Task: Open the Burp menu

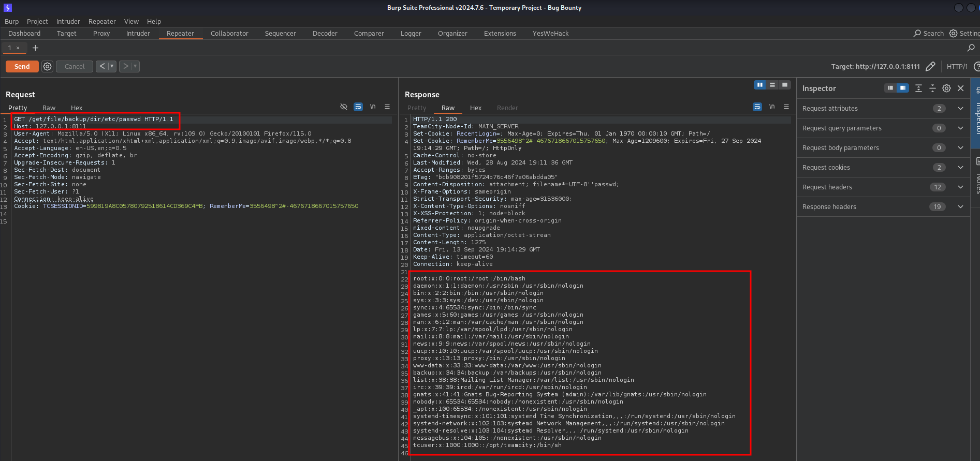Action: [x=11, y=21]
